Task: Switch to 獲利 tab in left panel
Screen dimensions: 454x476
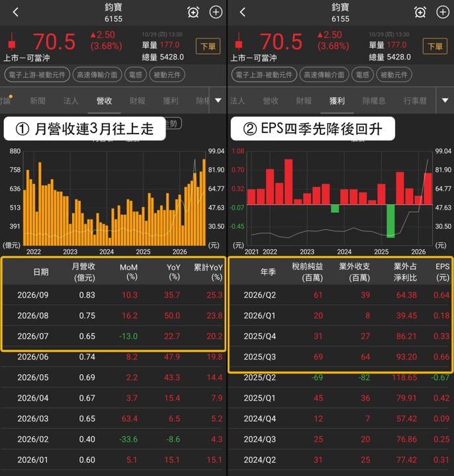Action: pos(171,100)
